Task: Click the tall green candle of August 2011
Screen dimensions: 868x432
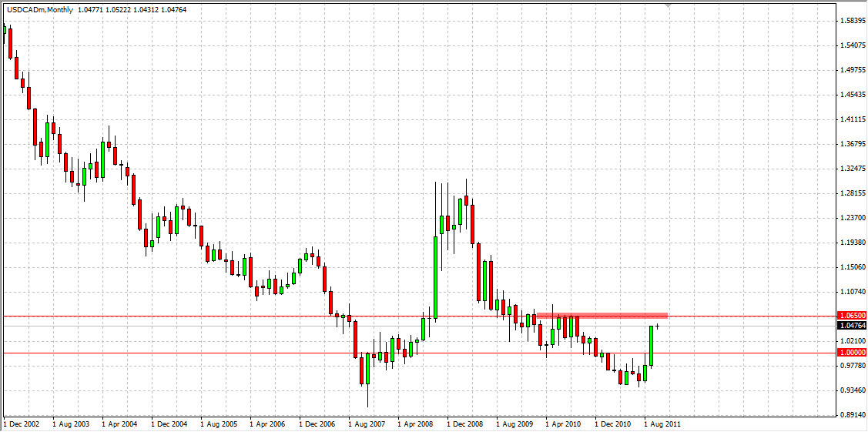Action: point(652,346)
